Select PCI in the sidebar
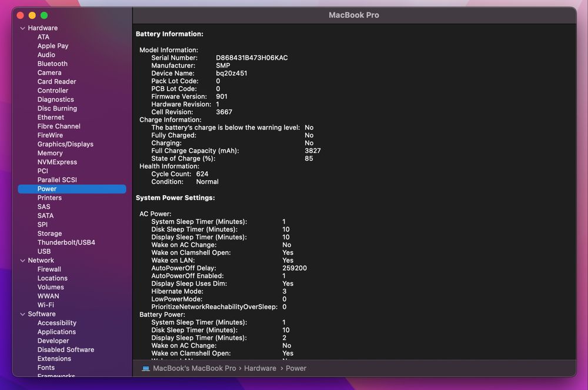588x390 pixels. point(43,171)
